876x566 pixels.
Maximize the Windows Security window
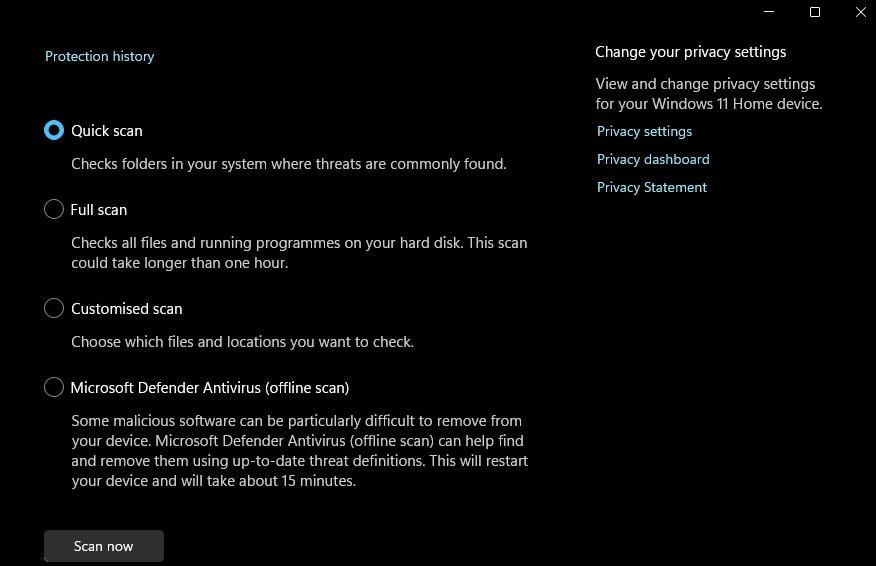click(815, 12)
